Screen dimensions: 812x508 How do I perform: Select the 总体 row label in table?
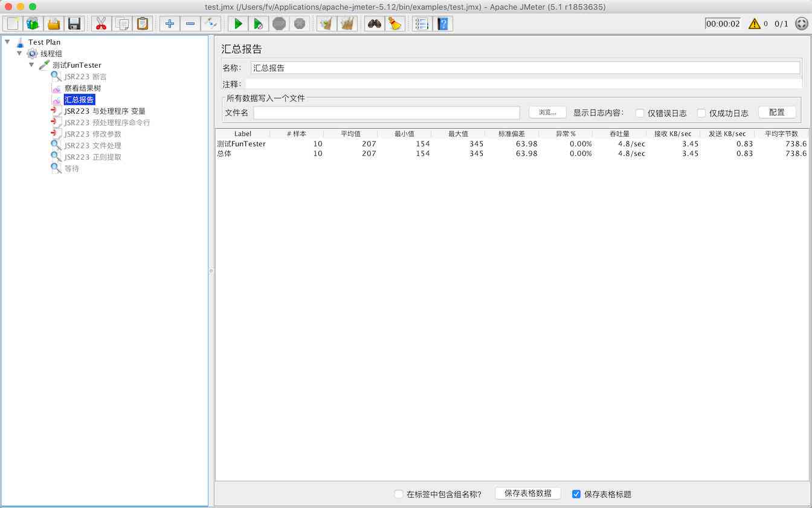coord(224,154)
